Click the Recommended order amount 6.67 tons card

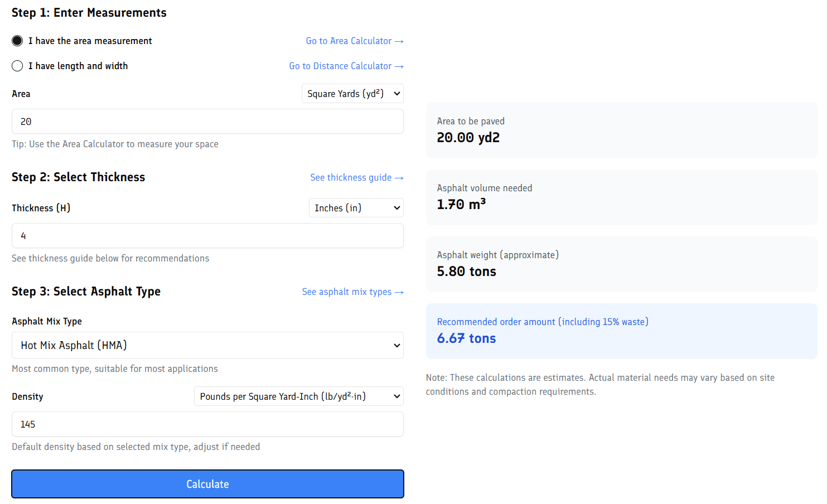(x=621, y=331)
